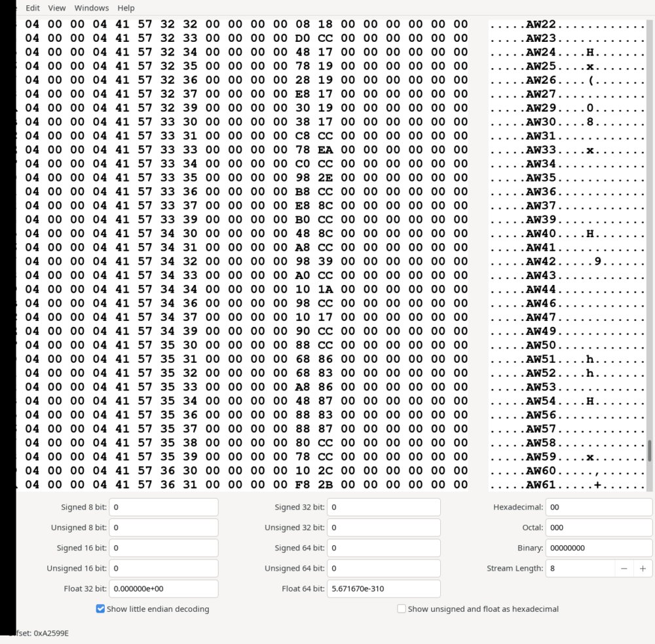Click ASCII character H in AW40 row
655x644 pixels.
coord(590,233)
